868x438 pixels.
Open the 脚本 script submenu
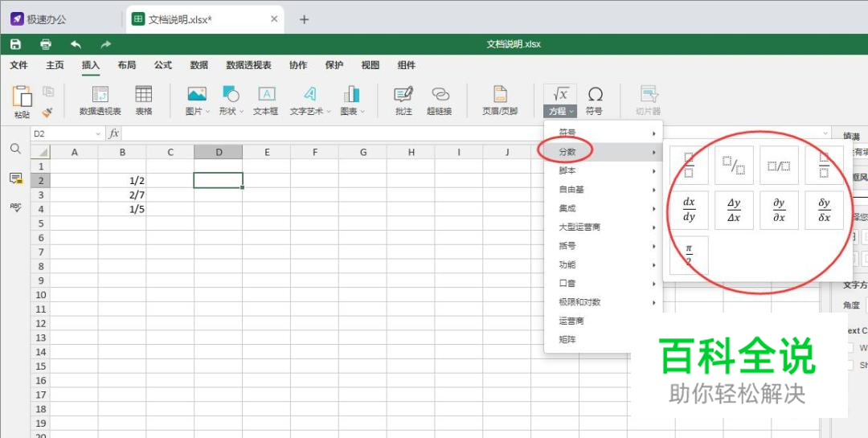click(603, 170)
